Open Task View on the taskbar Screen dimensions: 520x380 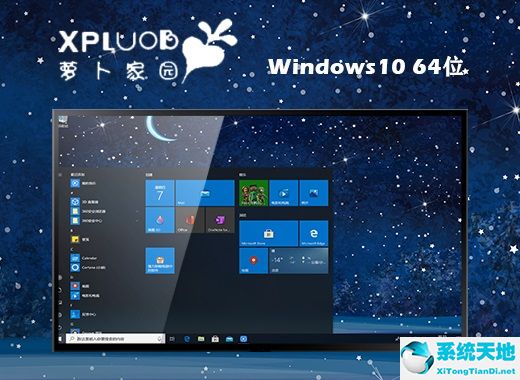click(x=172, y=339)
